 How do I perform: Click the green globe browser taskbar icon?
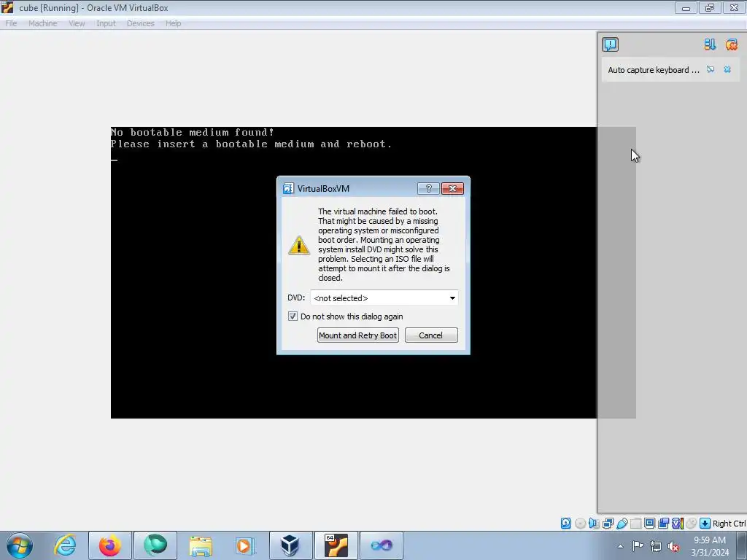[x=155, y=545]
